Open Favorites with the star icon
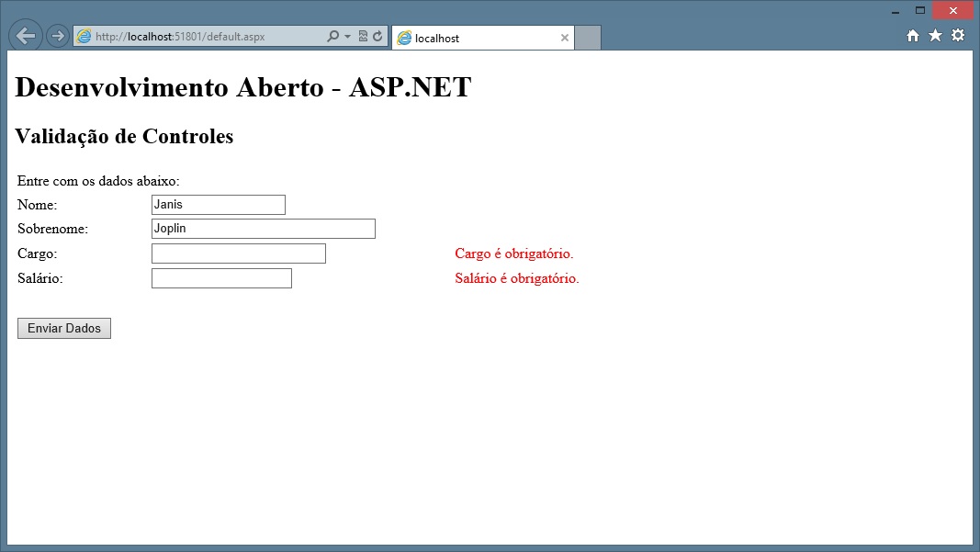Screen dimensions: 980x552 pos(935,36)
